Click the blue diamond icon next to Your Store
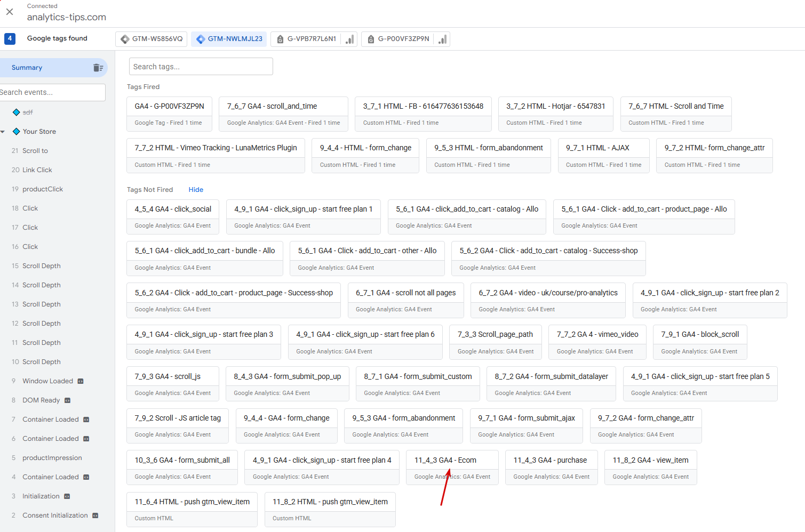 pyautogui.click(x=16, y=132)
